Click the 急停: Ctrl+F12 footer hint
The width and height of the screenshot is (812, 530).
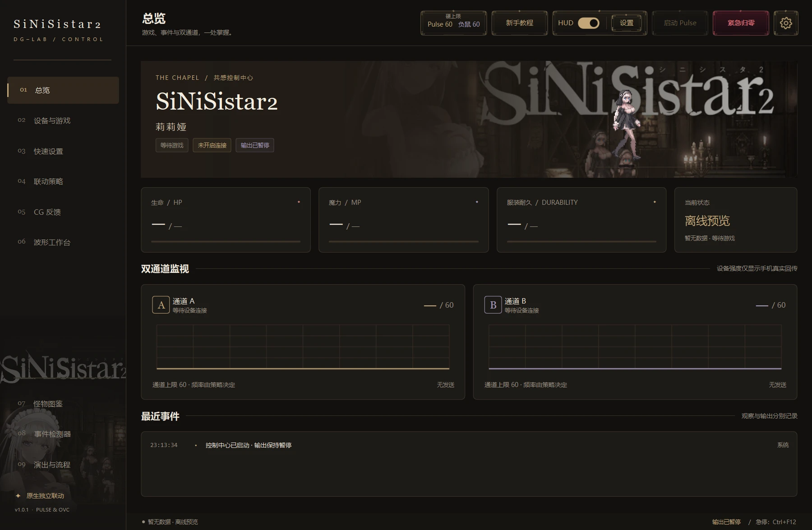[776, 522]
